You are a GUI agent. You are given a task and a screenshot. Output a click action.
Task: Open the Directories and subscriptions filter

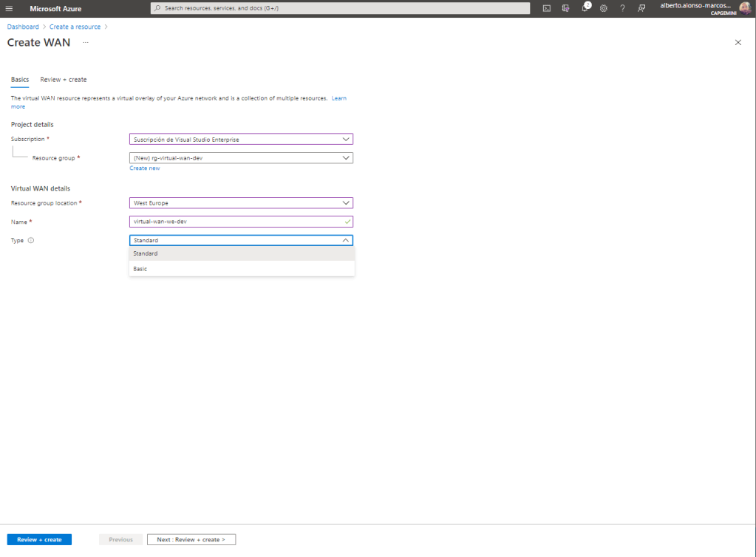pyautogui.click(x=565, y=8)
